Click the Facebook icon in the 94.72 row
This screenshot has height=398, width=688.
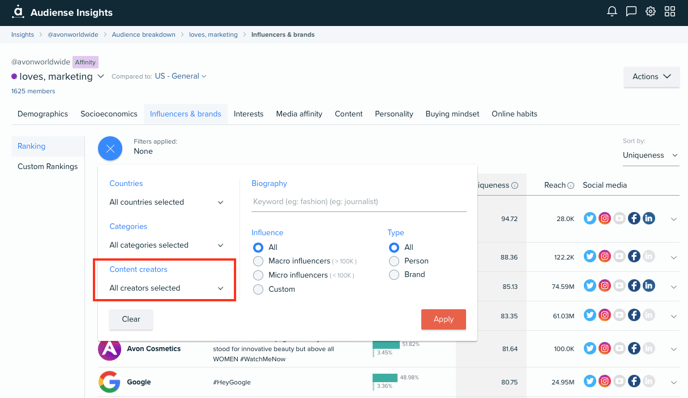[634, 218]
